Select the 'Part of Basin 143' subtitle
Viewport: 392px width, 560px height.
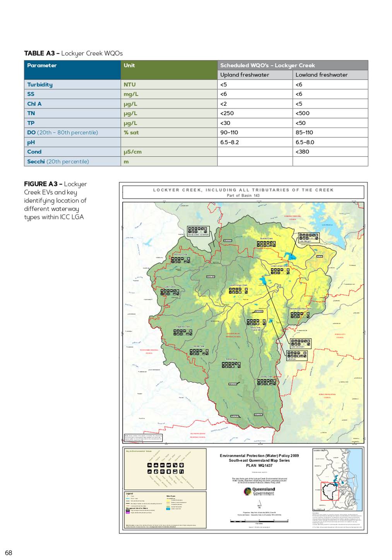[243, 195]
